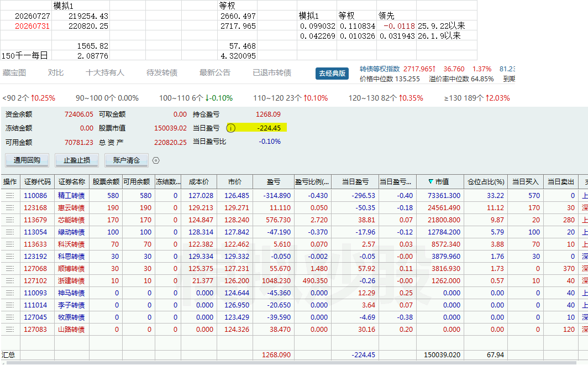Open row menu icon for 牧原转债

[10, 317]
